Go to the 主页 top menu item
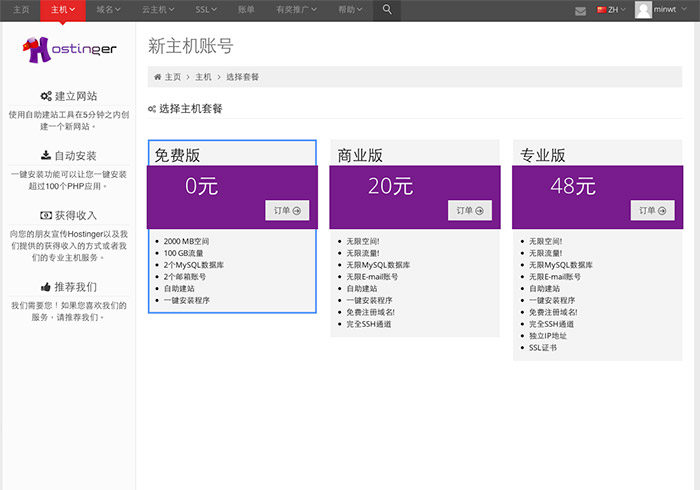This screenshot has height=490, width=700. point(21,9)
